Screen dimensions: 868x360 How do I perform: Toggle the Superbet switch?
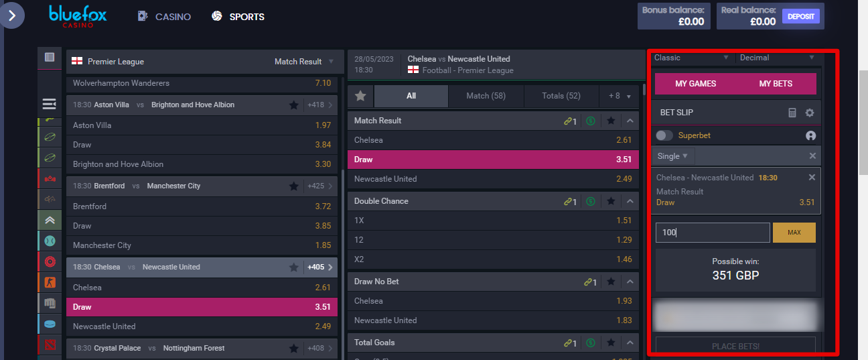point(664,135)
